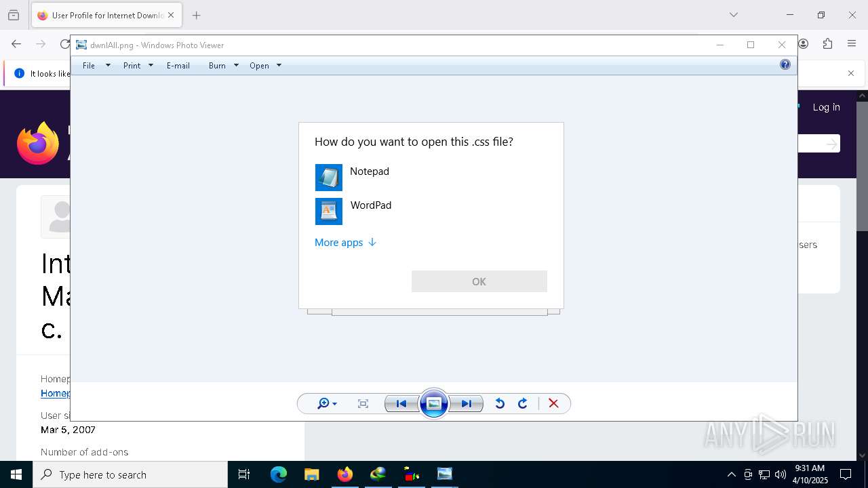868x488 pixels.
Task: Open Photo Viewer help question mark icon
Action: coord(785,64)
